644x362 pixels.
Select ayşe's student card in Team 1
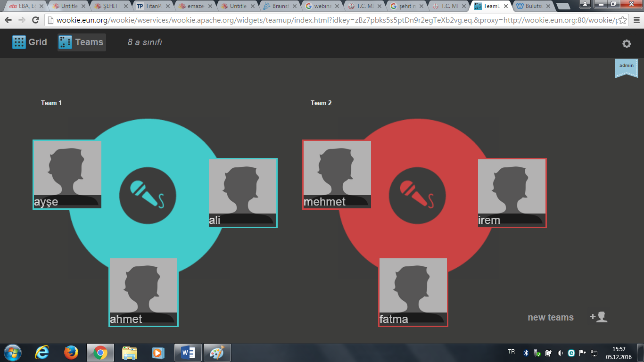tap(67, 174)
